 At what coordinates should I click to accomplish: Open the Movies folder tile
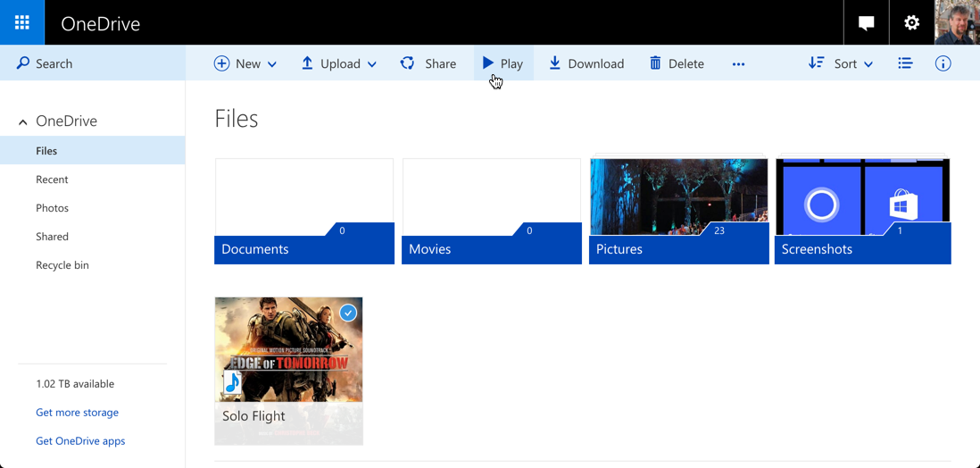(x=492, y=212)
